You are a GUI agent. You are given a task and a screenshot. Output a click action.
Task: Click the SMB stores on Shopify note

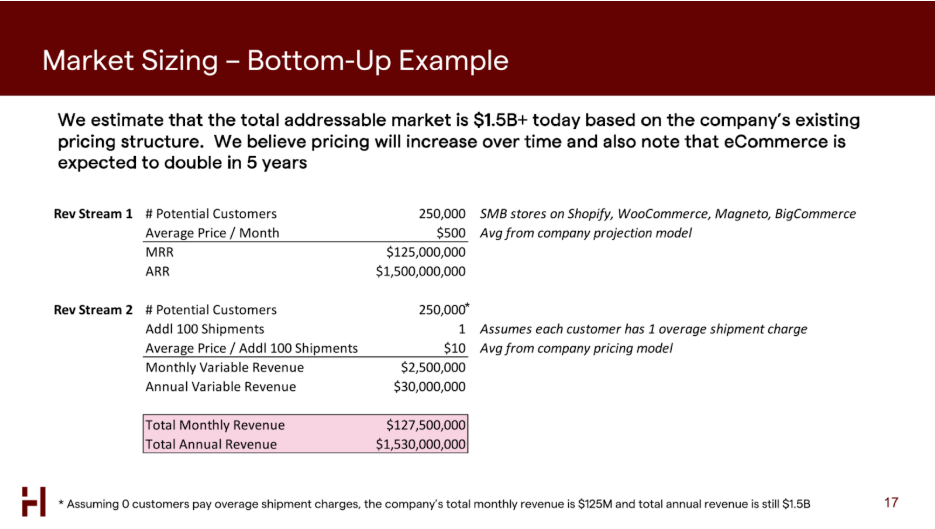(667, 214)
